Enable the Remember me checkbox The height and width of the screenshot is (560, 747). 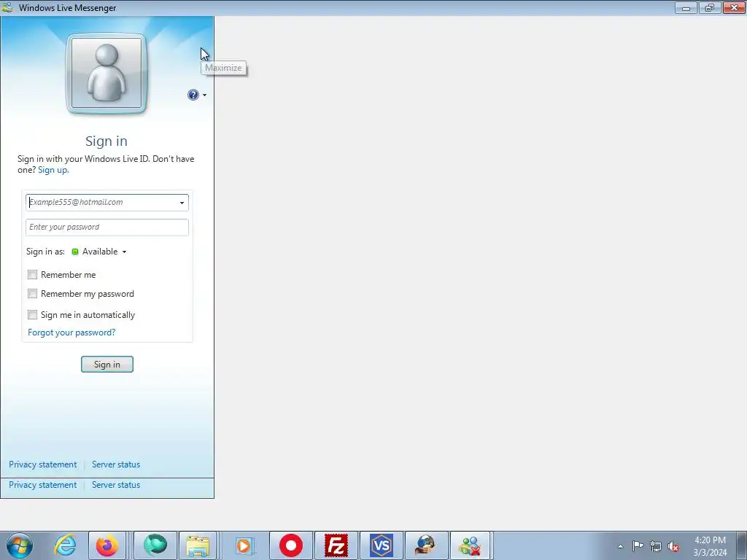click(x=32, y=275)
